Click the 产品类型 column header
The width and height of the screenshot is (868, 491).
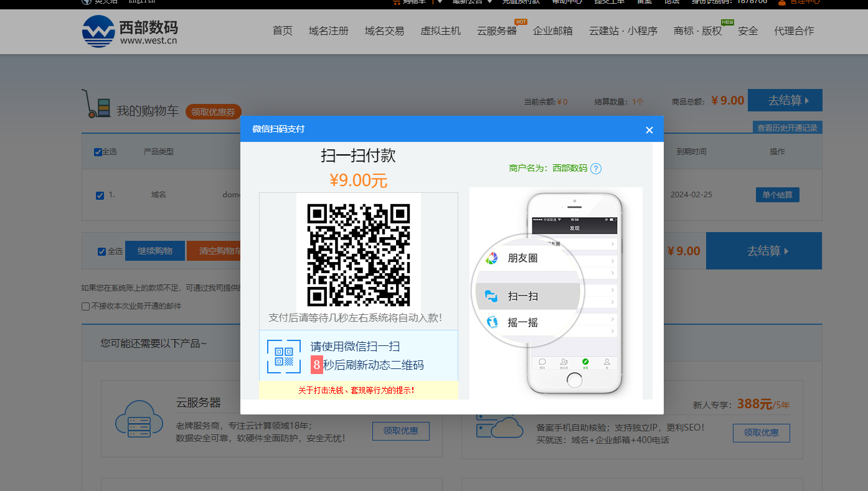coord(159,152)
